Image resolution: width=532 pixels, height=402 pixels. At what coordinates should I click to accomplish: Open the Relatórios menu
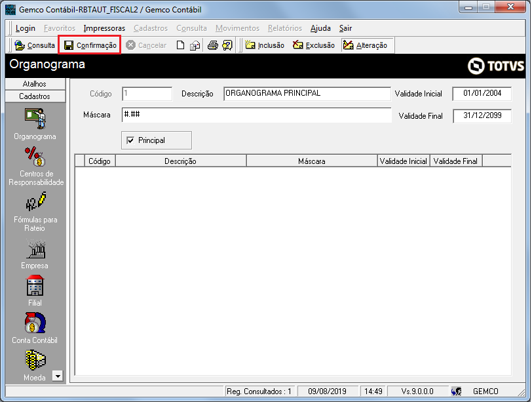click(284, 28)
